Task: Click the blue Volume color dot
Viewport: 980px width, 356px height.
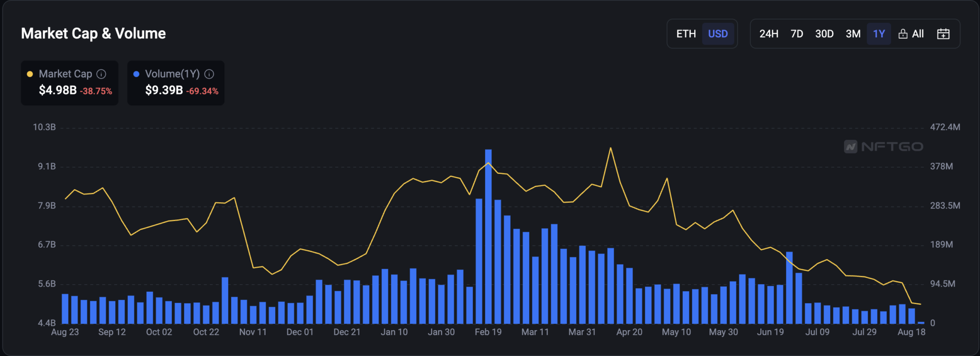Action: pyautogui.click(x=136, y=74)
